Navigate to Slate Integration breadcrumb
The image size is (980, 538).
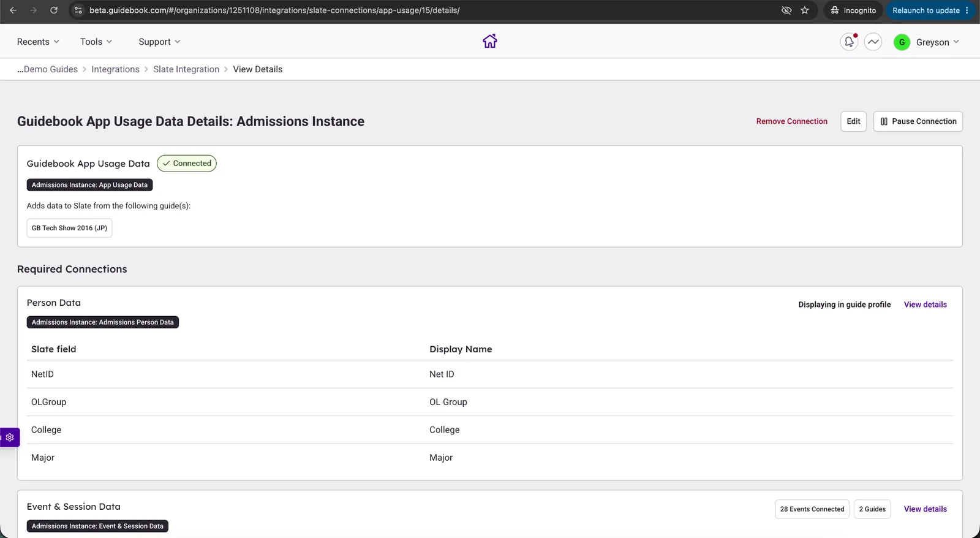tap(186, 69)
